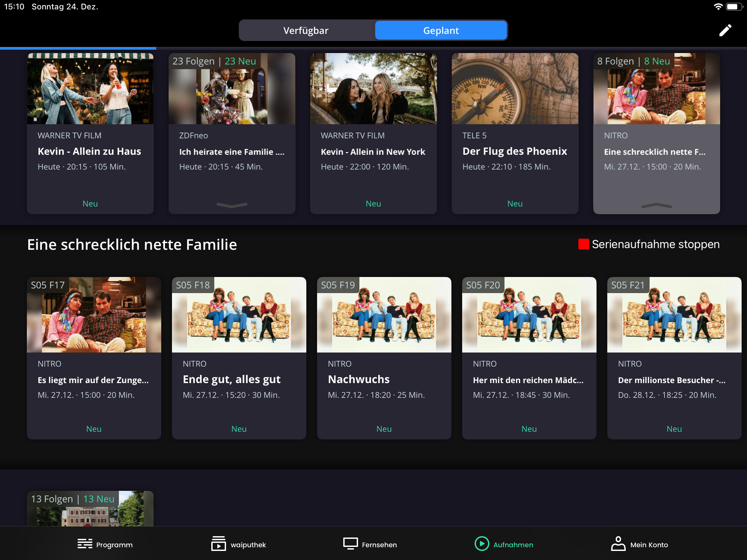Viewport: 747px width, 560px height.
Task: Tap the date Sonntag 24. Dez.
Action: [x=65, y=7]
